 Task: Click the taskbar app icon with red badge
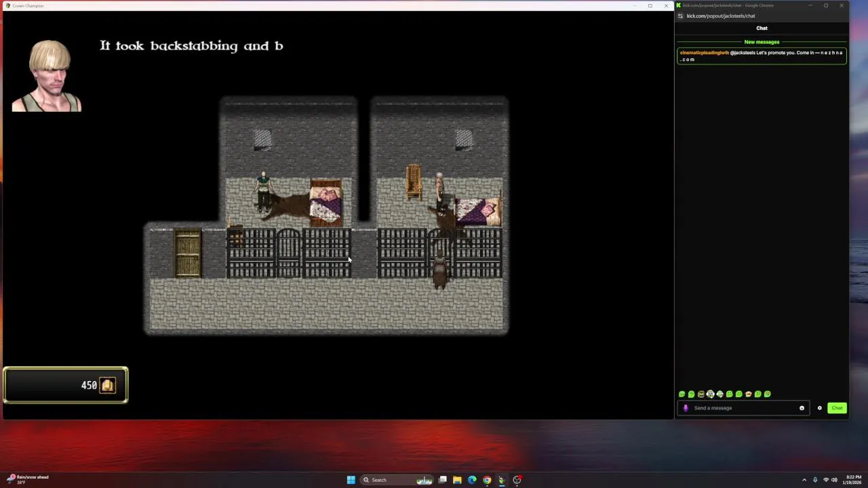(x=517, y=480)
